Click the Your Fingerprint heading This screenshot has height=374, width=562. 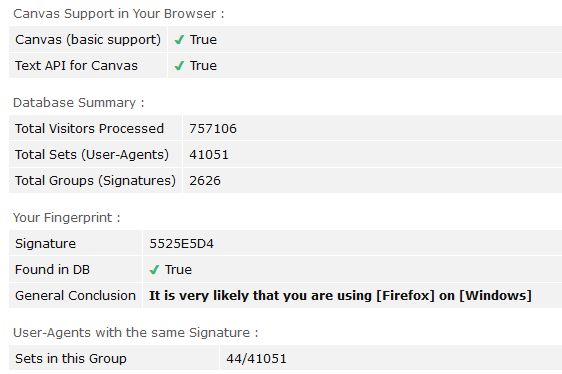tap(67, 218)
